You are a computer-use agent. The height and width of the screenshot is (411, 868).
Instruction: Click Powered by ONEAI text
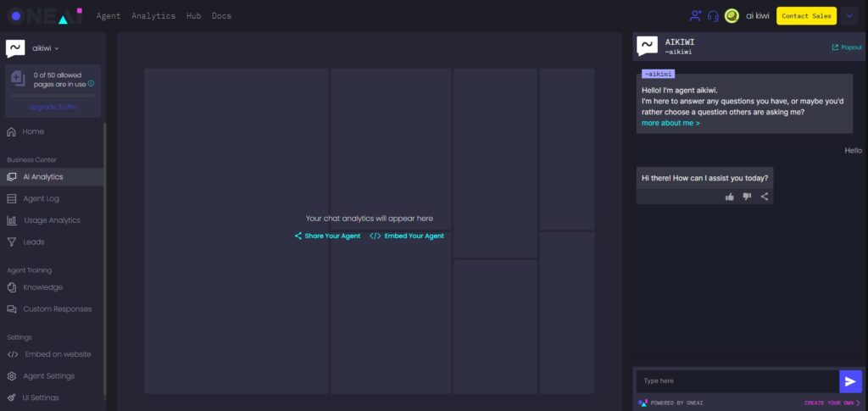[677, 403]
